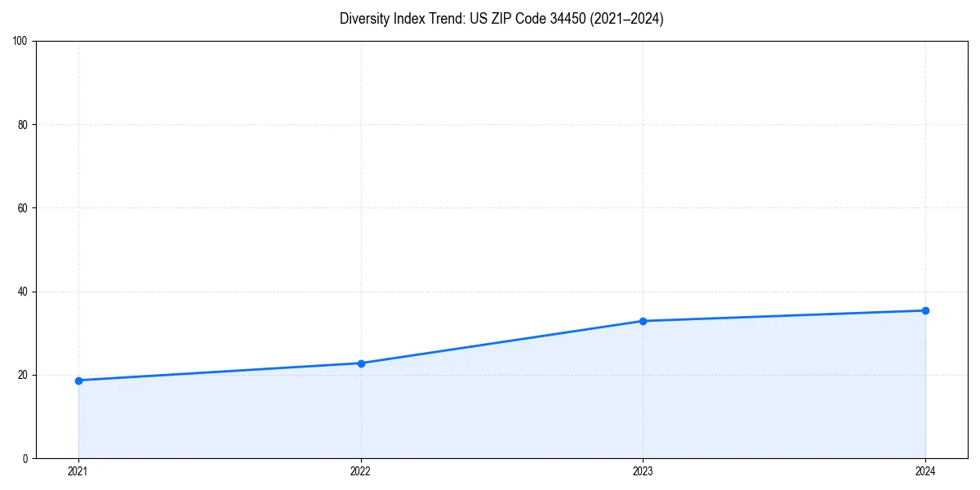980x490 pixels.
Task: Select the 0 label on the y-axis
Action: pyautogui.click(x=26, y=458)
